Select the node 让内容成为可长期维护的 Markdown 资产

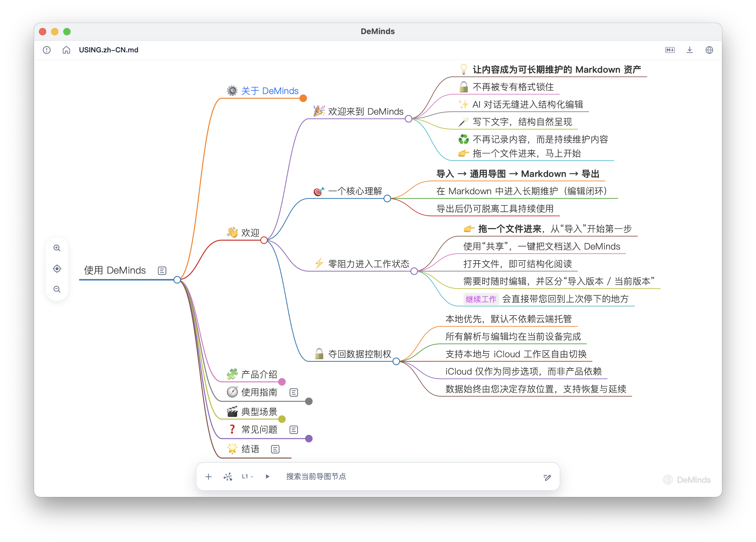click(550, 70)
